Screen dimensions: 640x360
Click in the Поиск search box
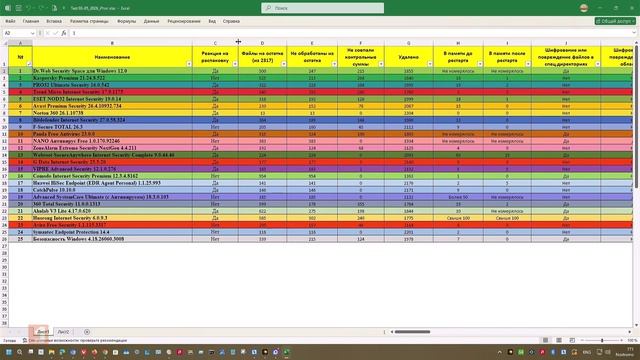coord(322,8)
